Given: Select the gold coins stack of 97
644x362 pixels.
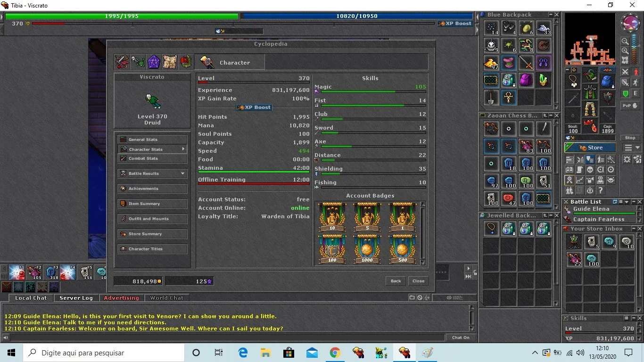Looking at the screenshot, I should pyautogui.click(x=491, y=63).
